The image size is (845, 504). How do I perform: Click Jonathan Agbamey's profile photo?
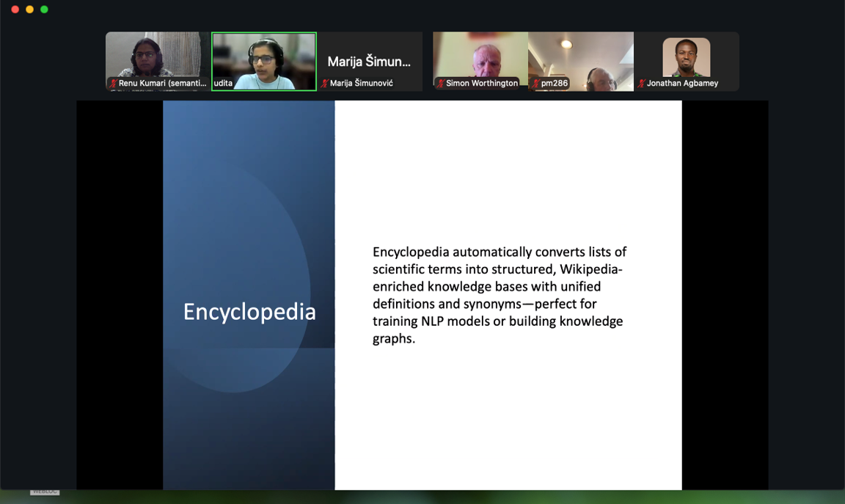click(686, 57)
